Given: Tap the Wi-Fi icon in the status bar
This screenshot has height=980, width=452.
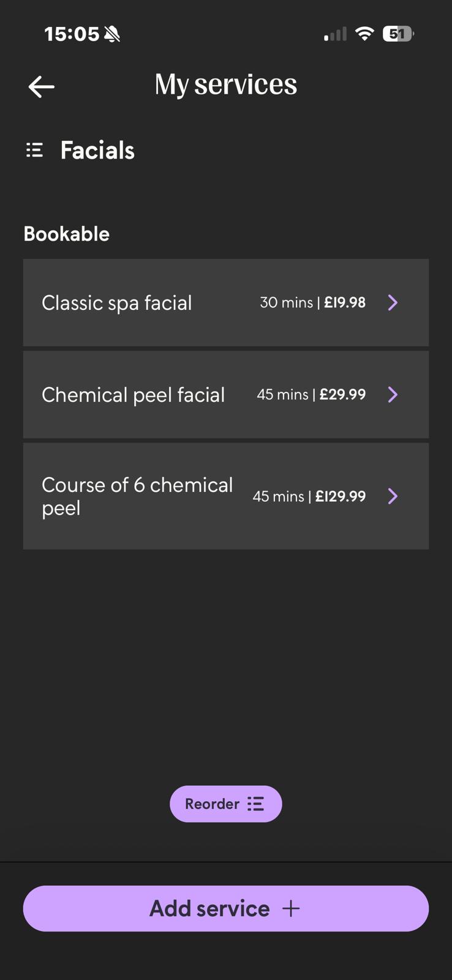Looking at the screenshot, I should (364, 34).
